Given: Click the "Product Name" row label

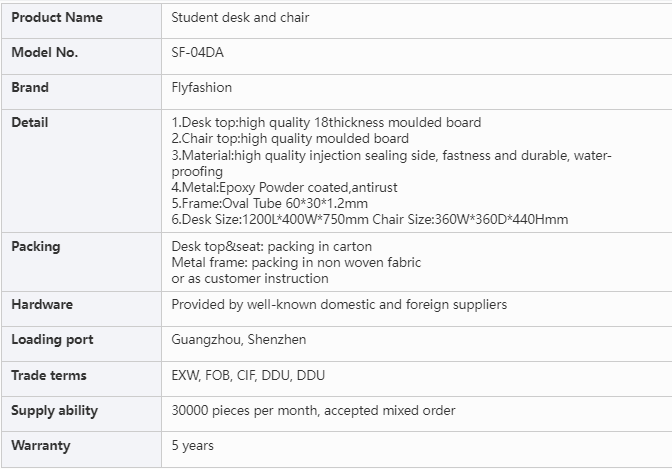Looking at the screenshot, I should (x=56, y=18).
